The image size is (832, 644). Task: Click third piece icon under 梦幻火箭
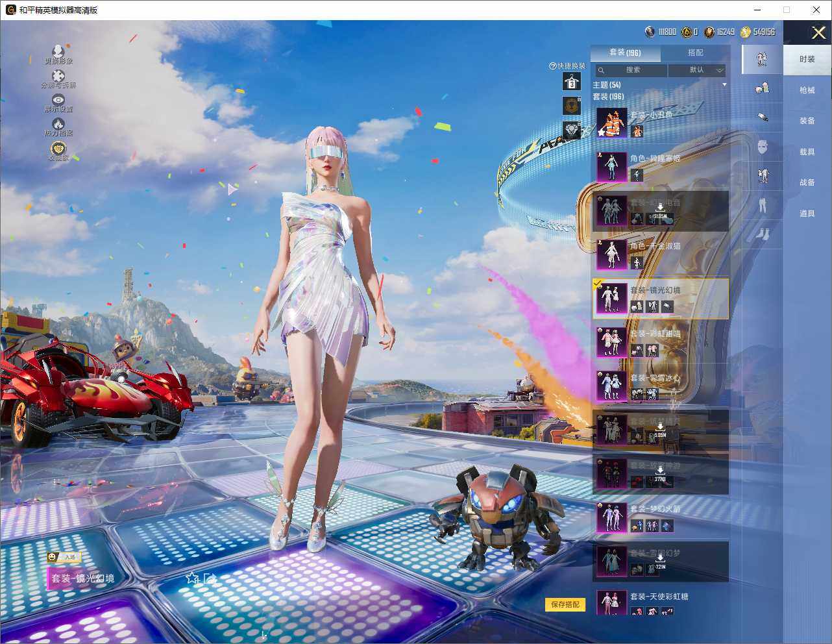[x=667, y=526]
